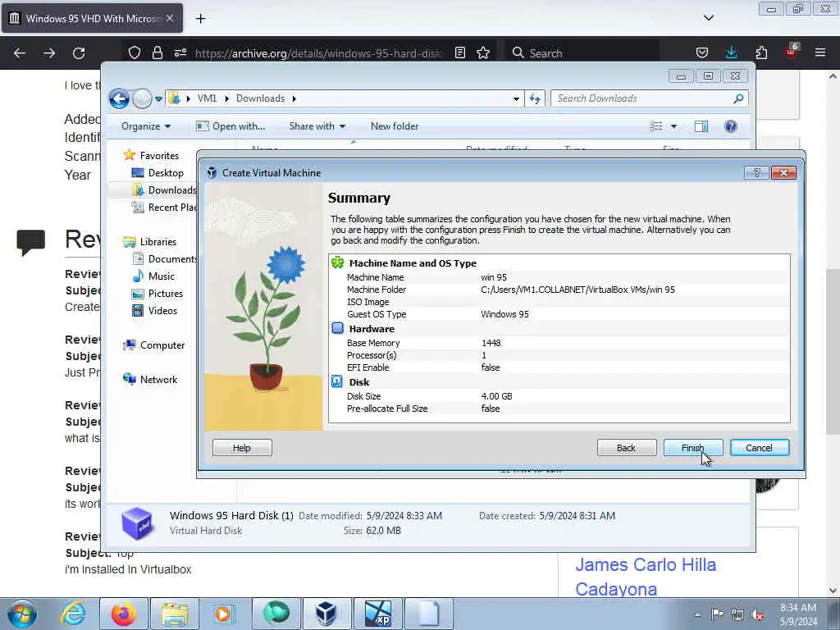The width and height of the screenshot is (840, 630).
Task: Open the Firefox hamburger application menu
Action: [820, 52]
